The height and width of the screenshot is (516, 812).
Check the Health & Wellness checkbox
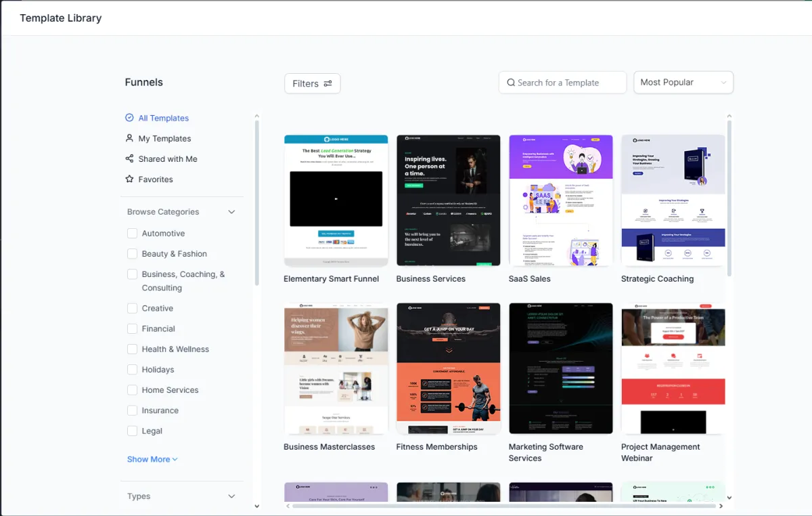(132, 349)
